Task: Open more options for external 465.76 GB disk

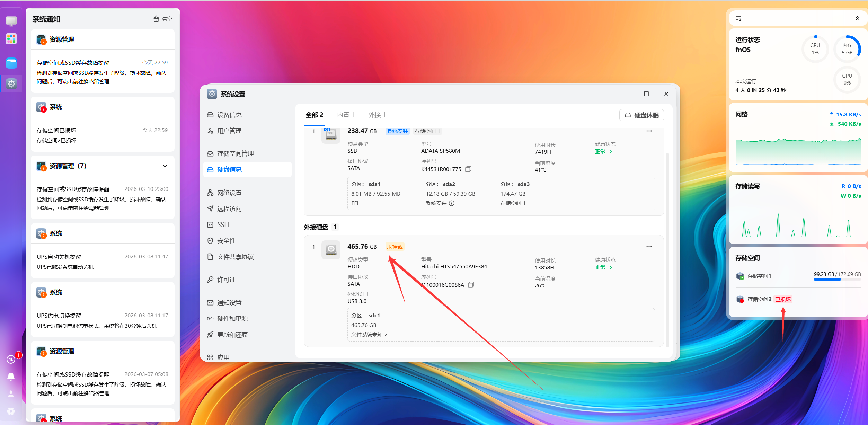Action: coord(649,247)
